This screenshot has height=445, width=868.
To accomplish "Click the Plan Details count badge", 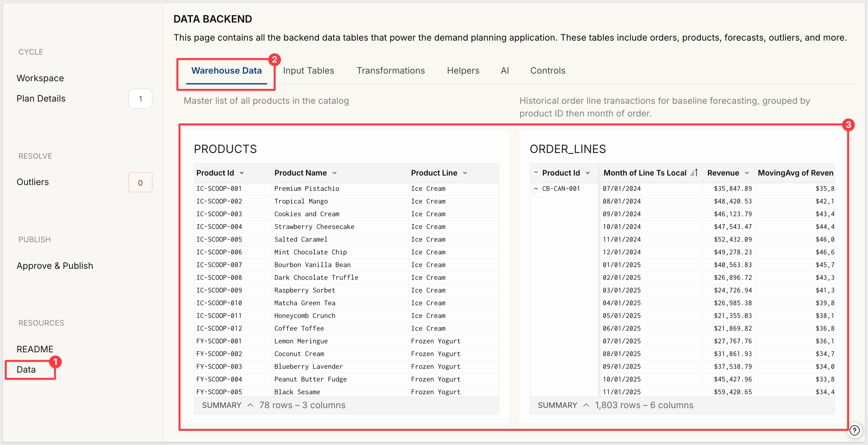I will [140, 99].
